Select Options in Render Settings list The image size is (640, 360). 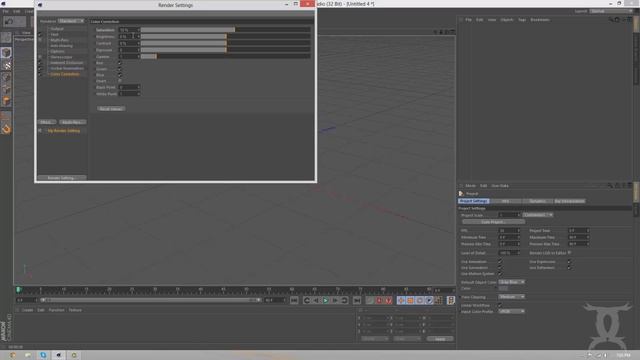click(57, 51)
